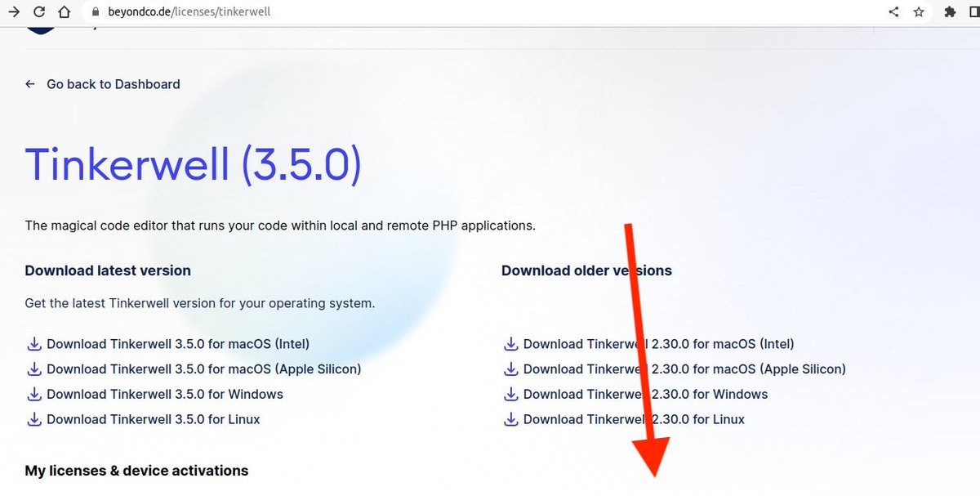Screen dimensions: 980x496
Task: Click download icon for 2.30.0 Windows
Action: click(510, 395)
